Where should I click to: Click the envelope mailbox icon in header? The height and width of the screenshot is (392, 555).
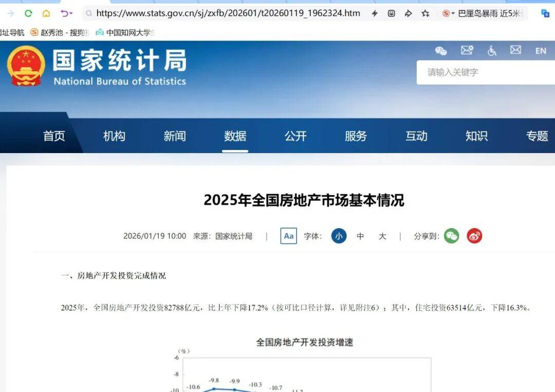tap(515, 50)
